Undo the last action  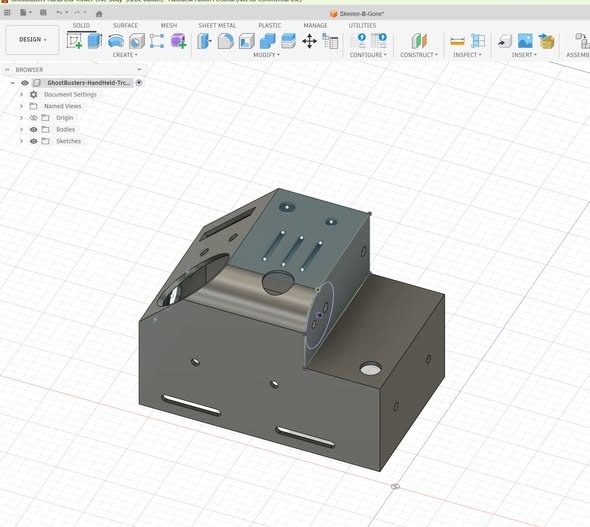pyautogui.click(x=59, y=13)
